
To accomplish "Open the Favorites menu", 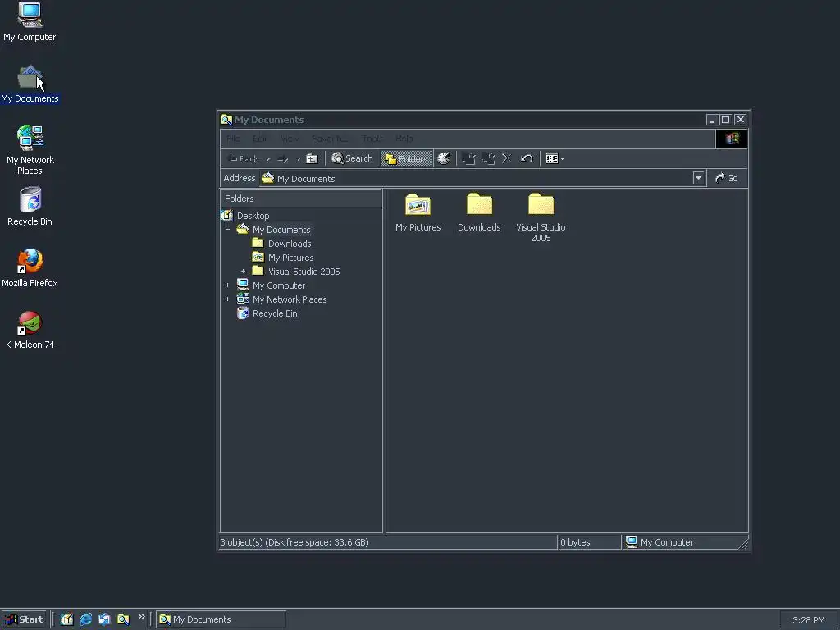I will pyautogui.click(x=330, y=139).
